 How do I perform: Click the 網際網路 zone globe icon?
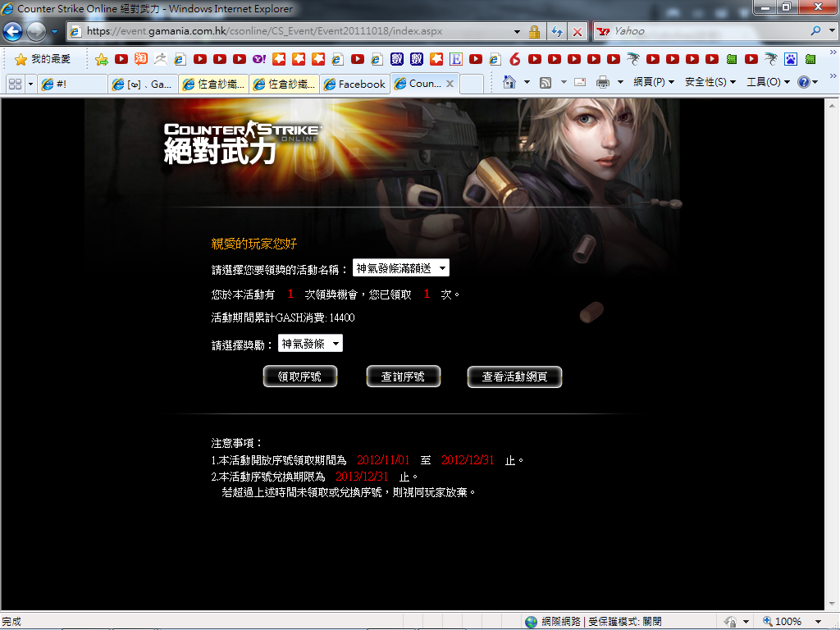click(x=531, y=622)
